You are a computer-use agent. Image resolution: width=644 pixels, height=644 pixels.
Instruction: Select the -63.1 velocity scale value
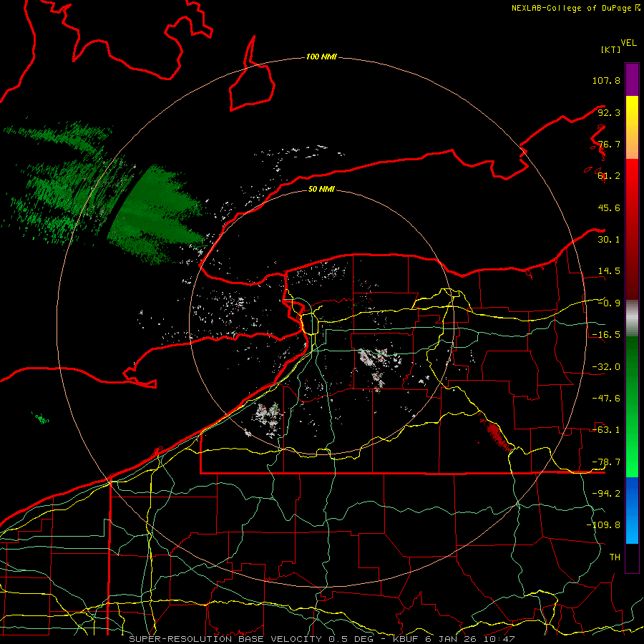point(606,430)
